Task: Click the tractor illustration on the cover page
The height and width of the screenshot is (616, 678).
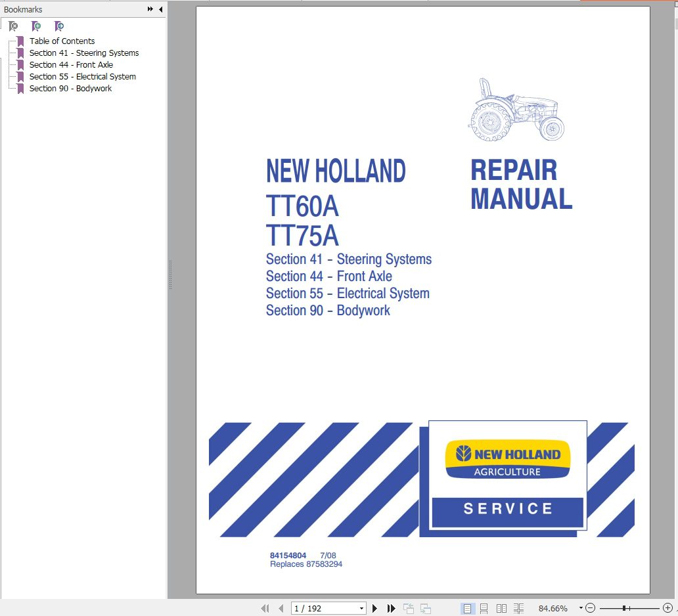Action: tap(516, 110)
